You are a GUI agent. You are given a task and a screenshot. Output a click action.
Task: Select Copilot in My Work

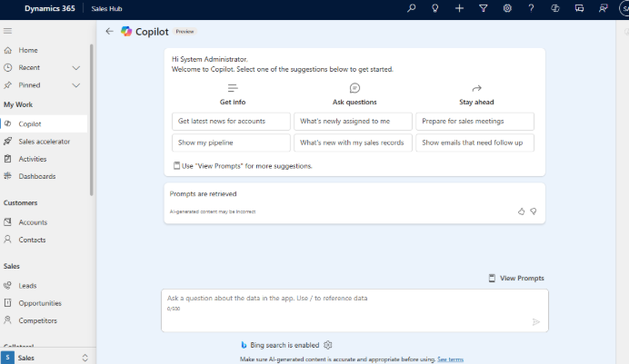(44, 123)
